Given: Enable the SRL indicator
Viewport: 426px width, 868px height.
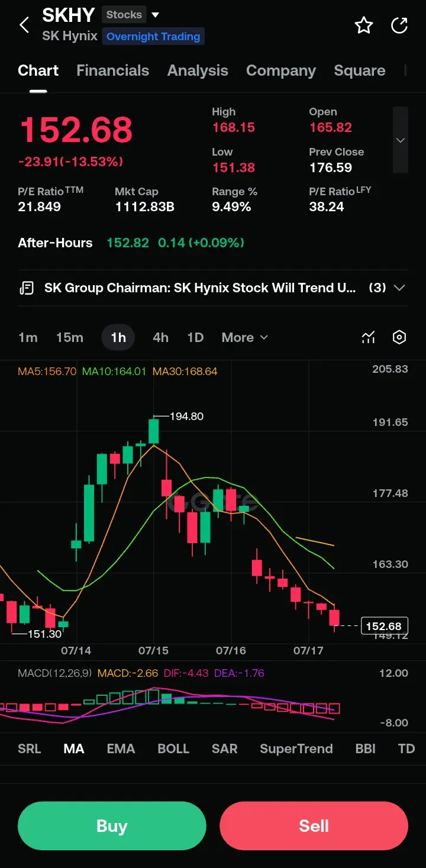Looking at the screenshot, I should pyautogui.click(x=30, y=748).
